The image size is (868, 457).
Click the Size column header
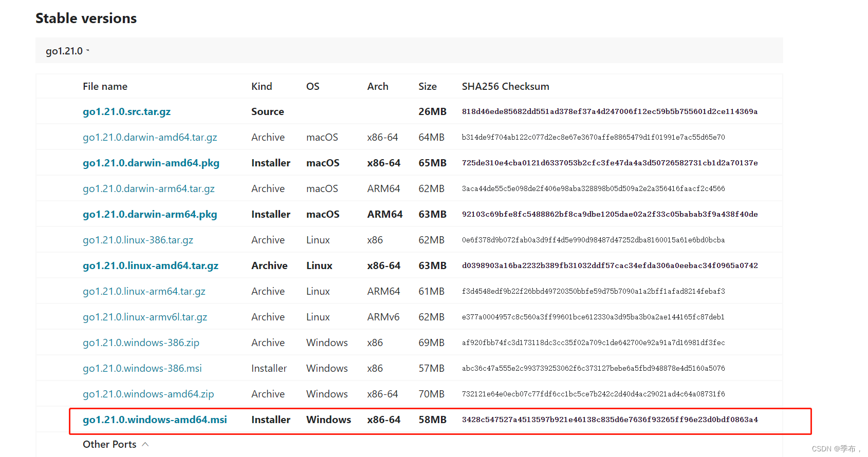pyautogui.click(x=428, y=86)
